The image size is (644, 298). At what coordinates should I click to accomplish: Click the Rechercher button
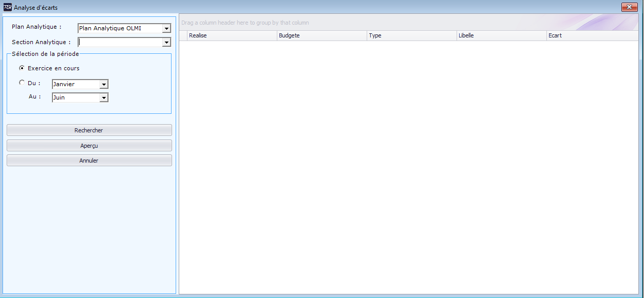(x=89, y=130)
